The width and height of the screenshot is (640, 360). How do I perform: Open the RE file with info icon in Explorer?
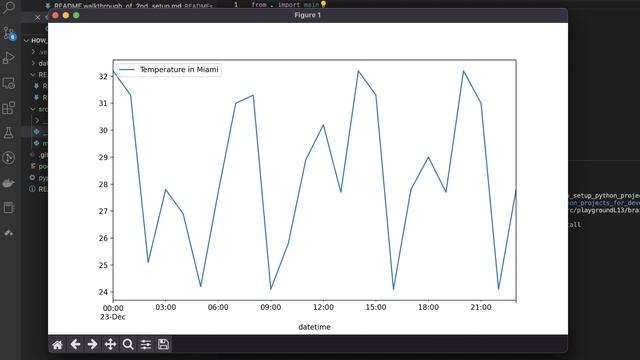tap(39, 189)
